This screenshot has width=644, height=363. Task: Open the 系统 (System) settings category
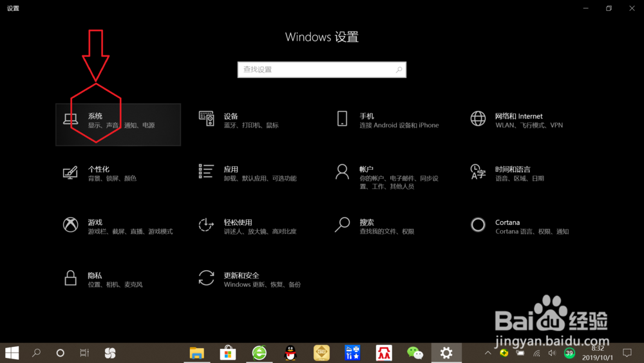pyautogui.click(x=118, y=124)
